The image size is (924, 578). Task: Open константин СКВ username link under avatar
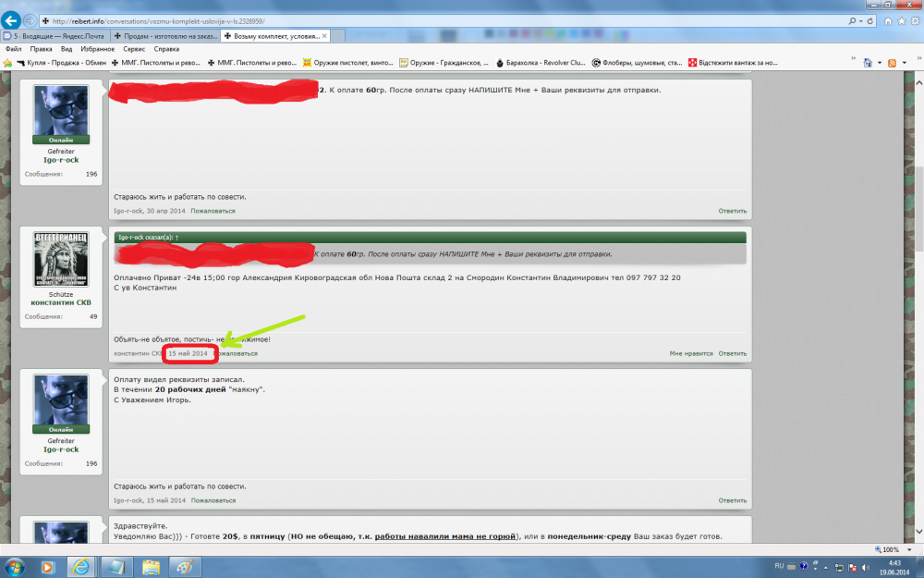click(61, 302)
